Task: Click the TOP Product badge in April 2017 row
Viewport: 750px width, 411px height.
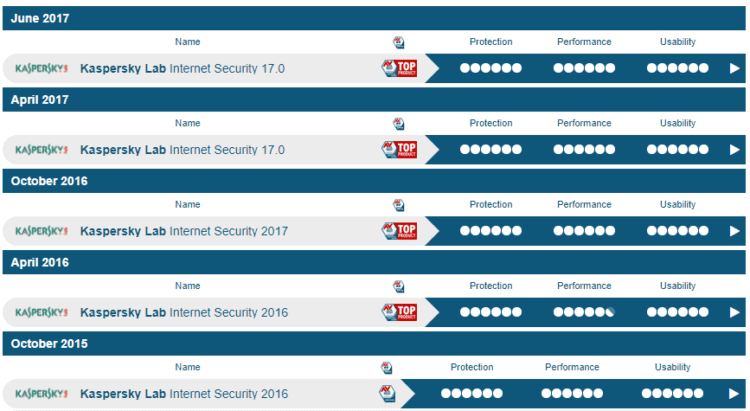Action: tap(399, 149)
